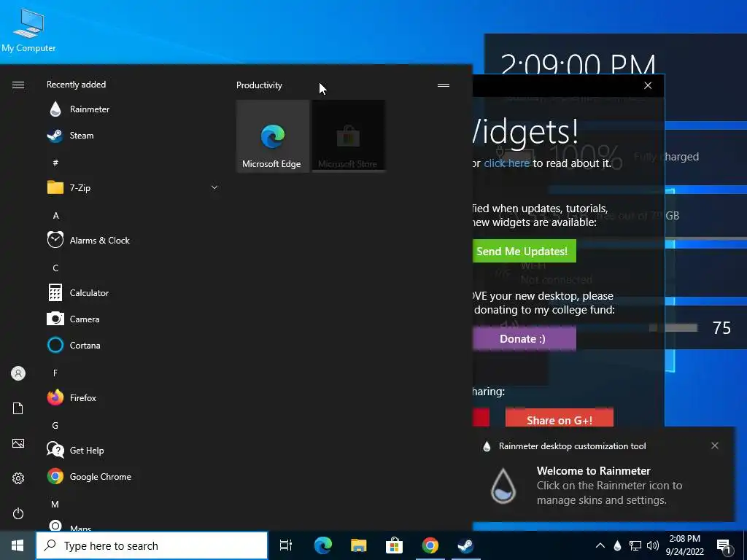Open Alarms & Clock app
747x560 pixels.
[132, 240]
